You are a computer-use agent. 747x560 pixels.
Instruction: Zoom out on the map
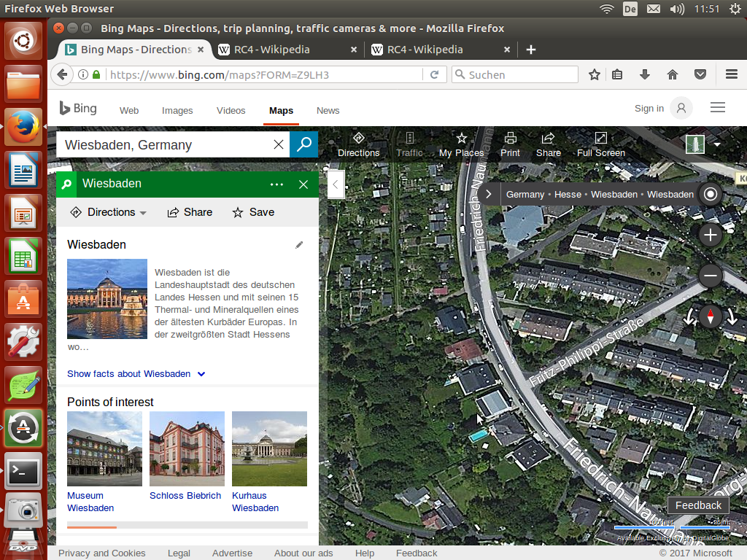[710, 276]
